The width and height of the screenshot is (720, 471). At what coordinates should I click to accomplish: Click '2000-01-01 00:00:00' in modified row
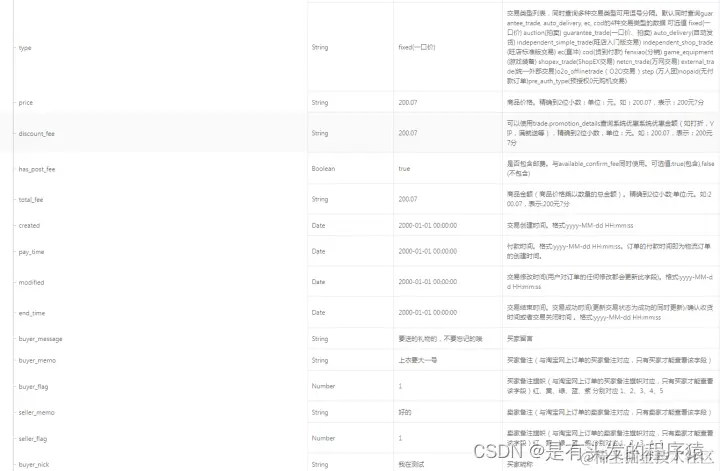(x=428, y=282)
